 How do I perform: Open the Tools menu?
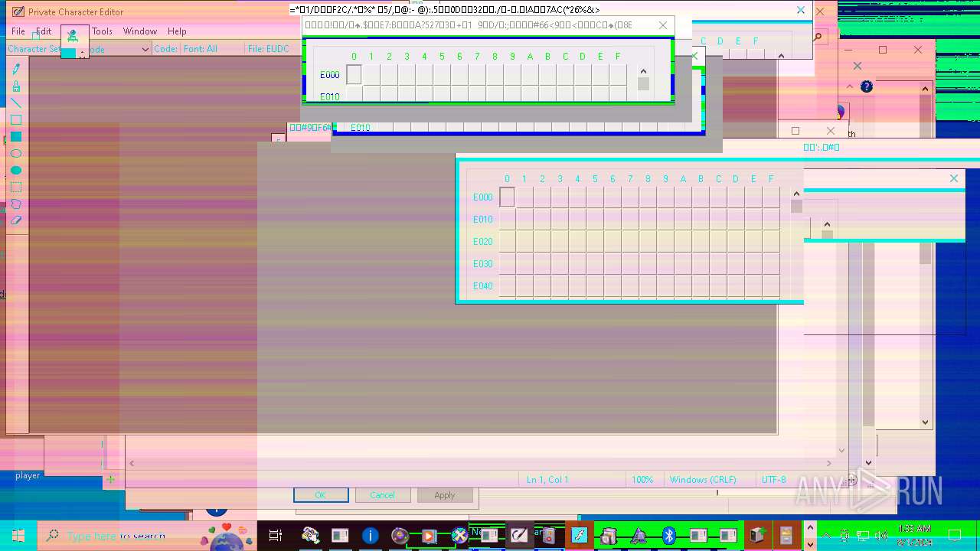pyautogui.click(x=102, y=31)
